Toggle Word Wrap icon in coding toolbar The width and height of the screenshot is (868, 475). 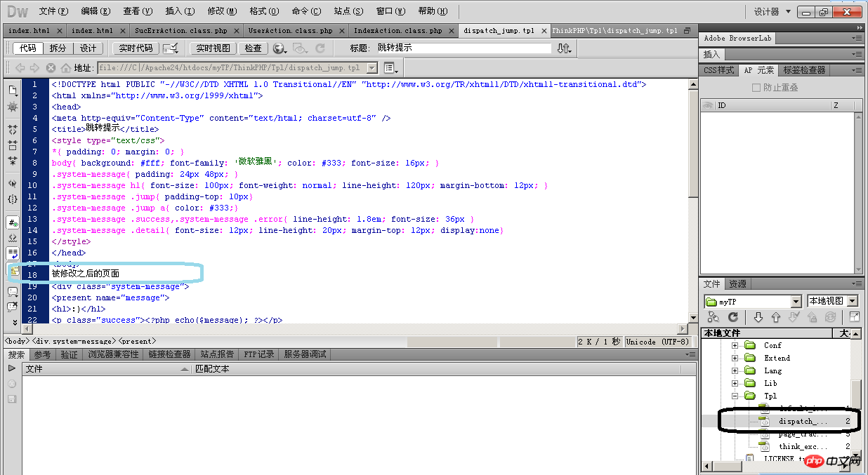tap(13, 253)
